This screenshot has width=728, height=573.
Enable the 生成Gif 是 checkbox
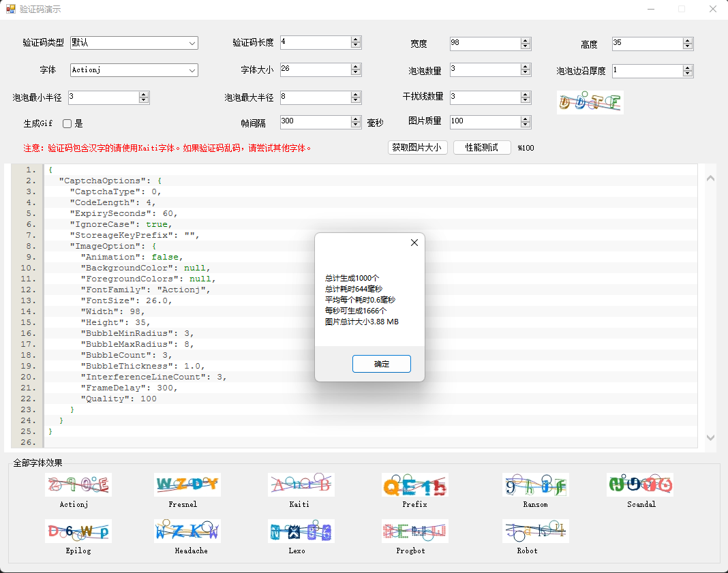point(65,122)
